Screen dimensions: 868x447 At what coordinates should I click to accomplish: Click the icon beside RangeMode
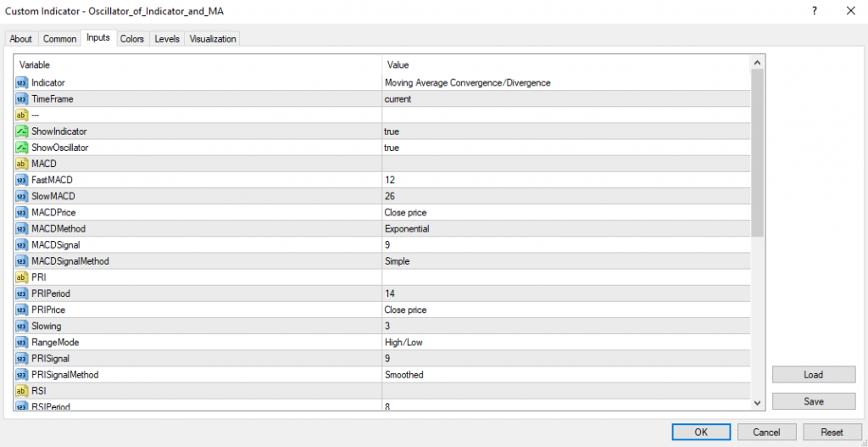(x=21, y=342)
